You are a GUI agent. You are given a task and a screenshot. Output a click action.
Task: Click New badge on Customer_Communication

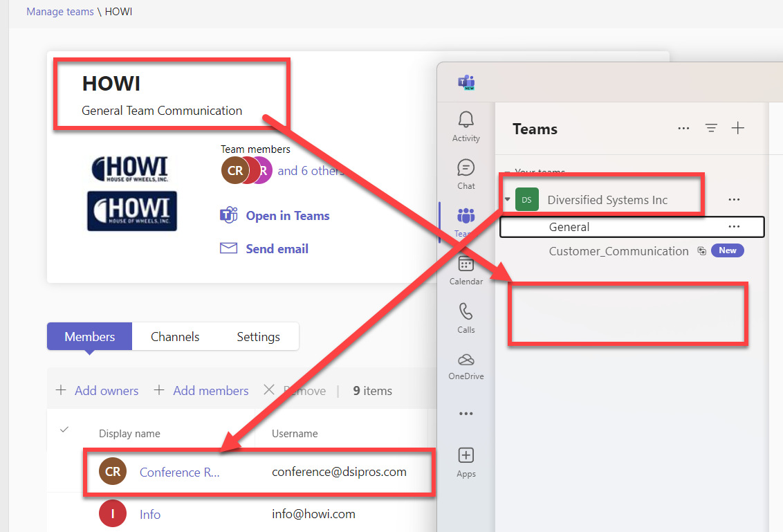pyautogui.click(x=728, y=250)
